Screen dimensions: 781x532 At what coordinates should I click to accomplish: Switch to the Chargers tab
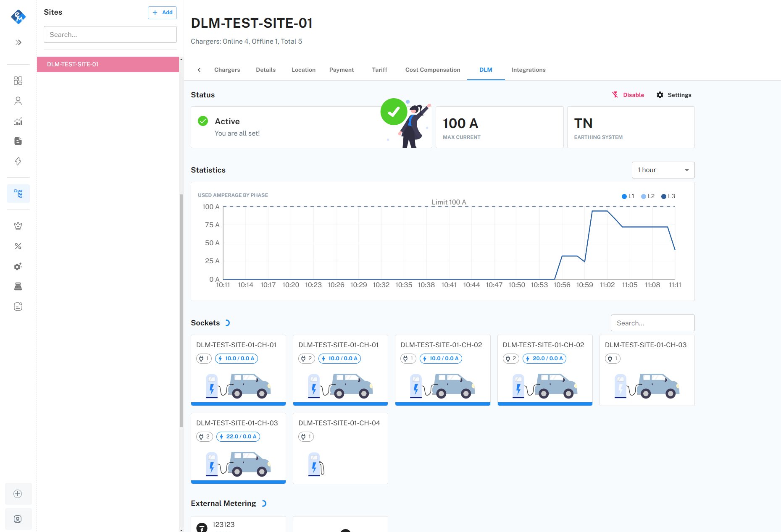click(x=227, y=70)
